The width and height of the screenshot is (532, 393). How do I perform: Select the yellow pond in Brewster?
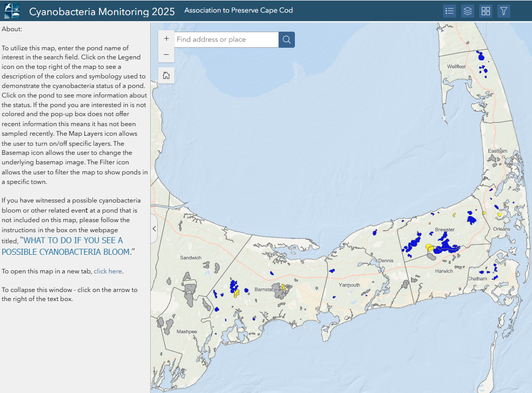[430, 247]
